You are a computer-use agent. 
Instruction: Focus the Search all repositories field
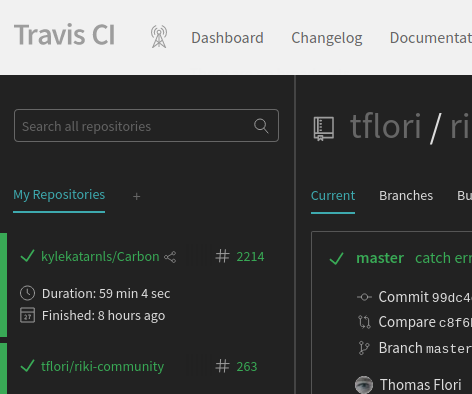[x=146, y=126]
